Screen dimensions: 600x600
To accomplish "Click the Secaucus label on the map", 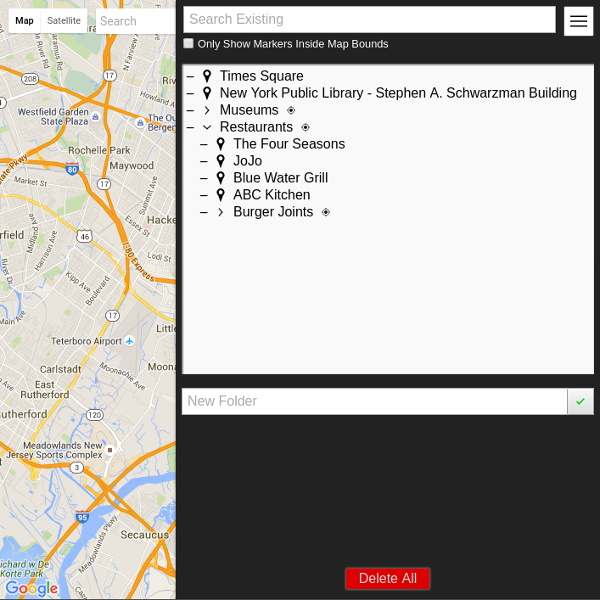I will click(x=144, y=535).
